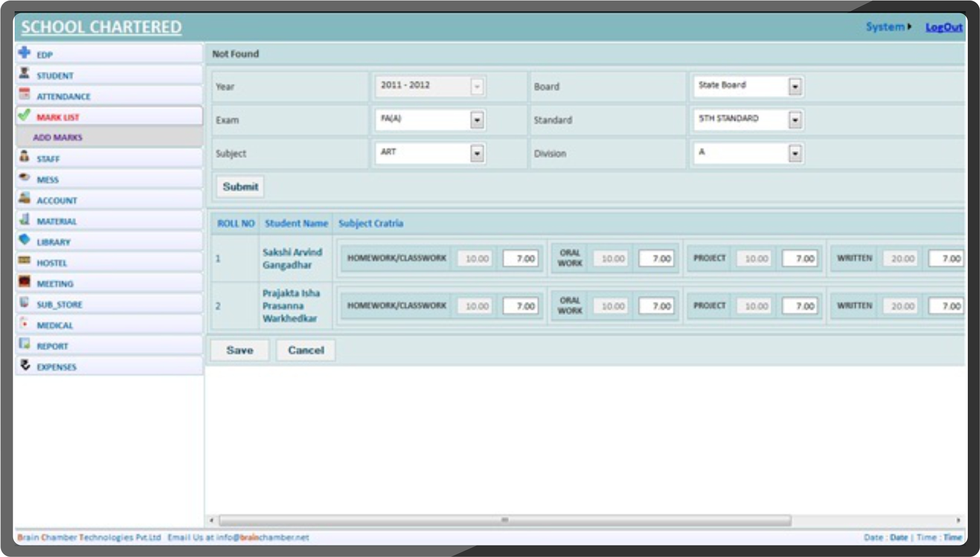
Task: Click the Report icon in sidebar
Action: [x=24, y=344]
